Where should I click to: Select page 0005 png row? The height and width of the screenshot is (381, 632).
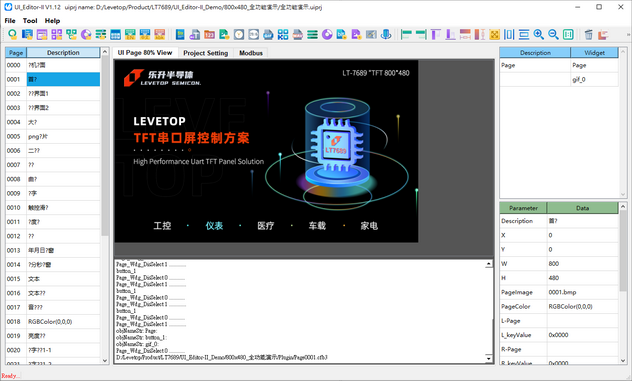(53, 136)
